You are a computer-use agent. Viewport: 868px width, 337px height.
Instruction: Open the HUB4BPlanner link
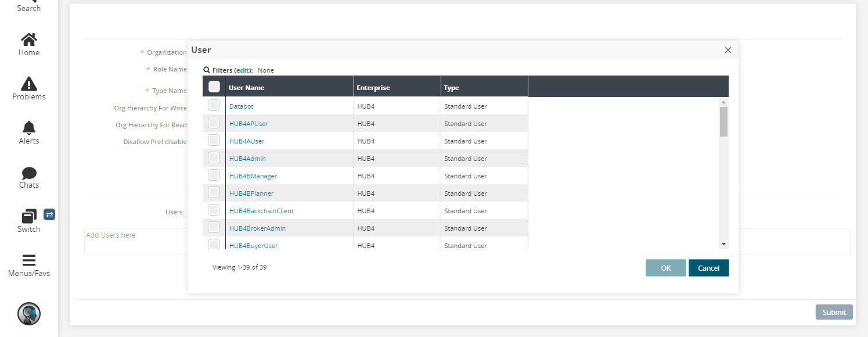(251, 193)
